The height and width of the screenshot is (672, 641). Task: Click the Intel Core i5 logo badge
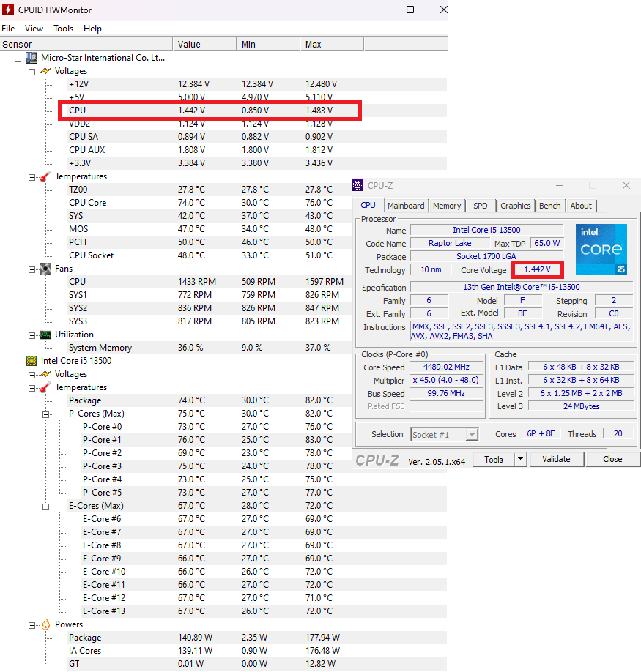tap(601, 250)
